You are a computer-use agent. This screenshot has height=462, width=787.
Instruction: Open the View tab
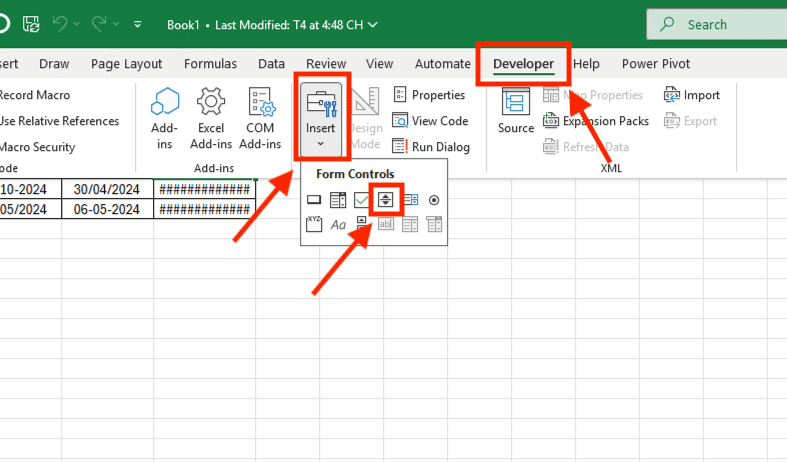[379, 64]
